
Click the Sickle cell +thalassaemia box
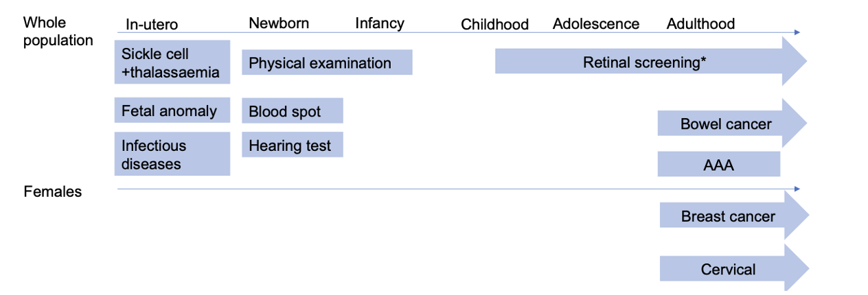coord(172,62)
